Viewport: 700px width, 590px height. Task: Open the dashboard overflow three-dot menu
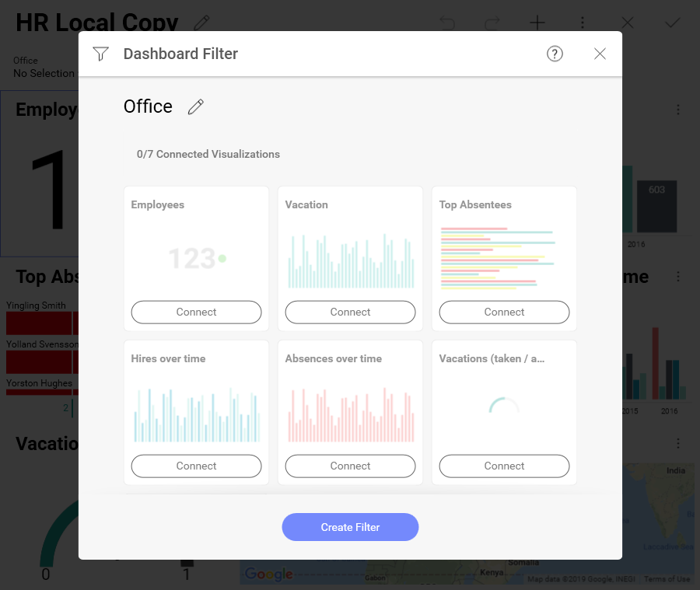point(583,23)
